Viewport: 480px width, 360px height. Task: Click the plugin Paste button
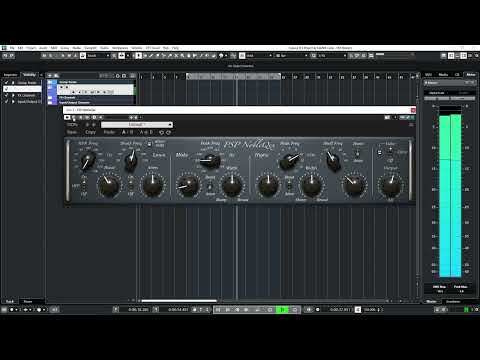(109, 132)
